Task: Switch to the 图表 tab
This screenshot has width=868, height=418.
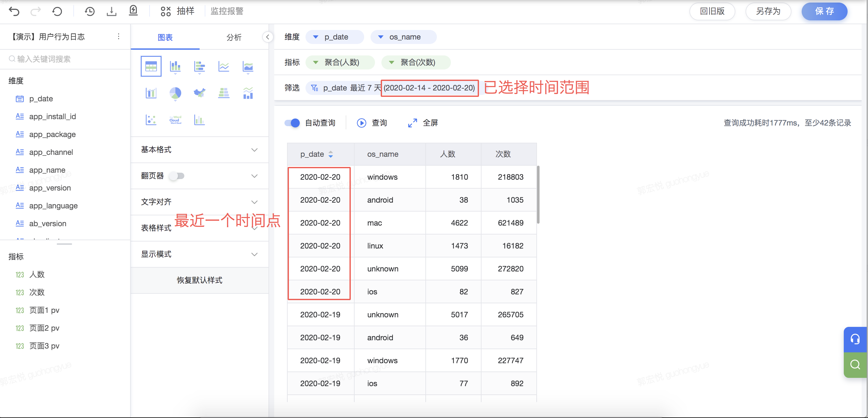Action: [165, 37]
